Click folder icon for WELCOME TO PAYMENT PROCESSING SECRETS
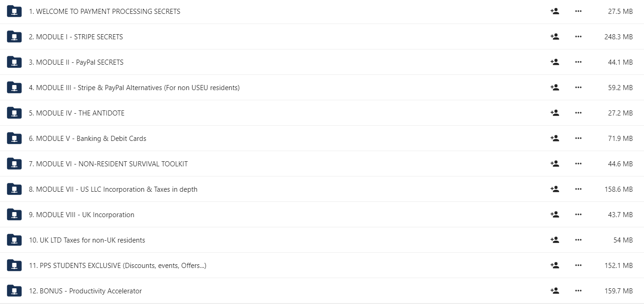 click(14, 11)
